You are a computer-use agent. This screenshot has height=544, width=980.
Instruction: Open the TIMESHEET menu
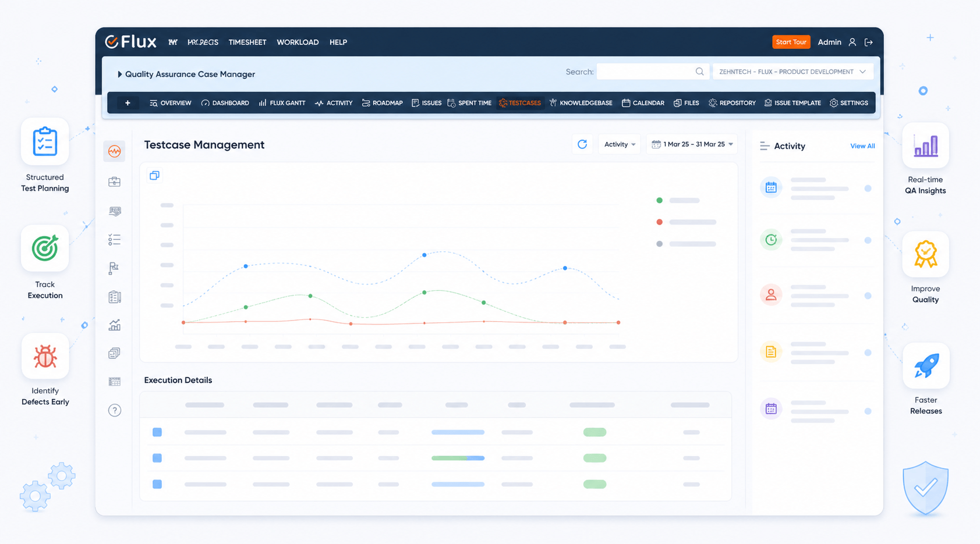(x=247, y=42)
